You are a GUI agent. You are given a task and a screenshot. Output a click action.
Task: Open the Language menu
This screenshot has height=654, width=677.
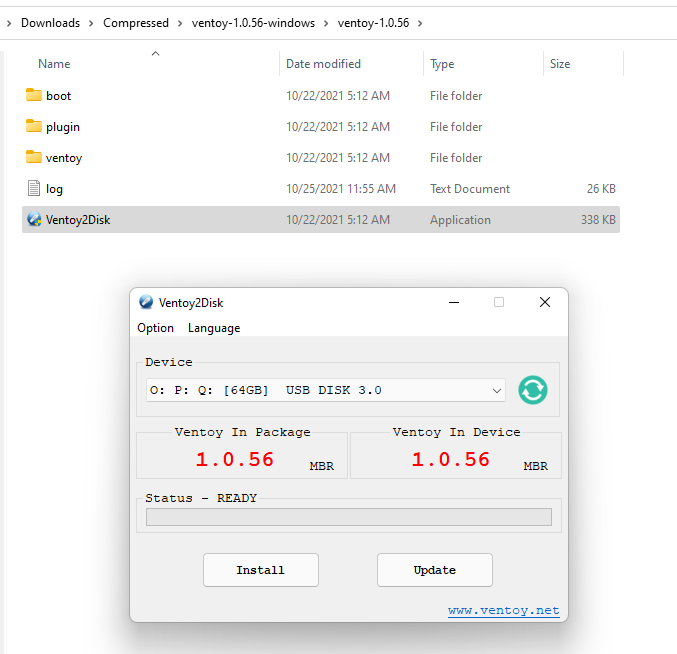point(214,328)
